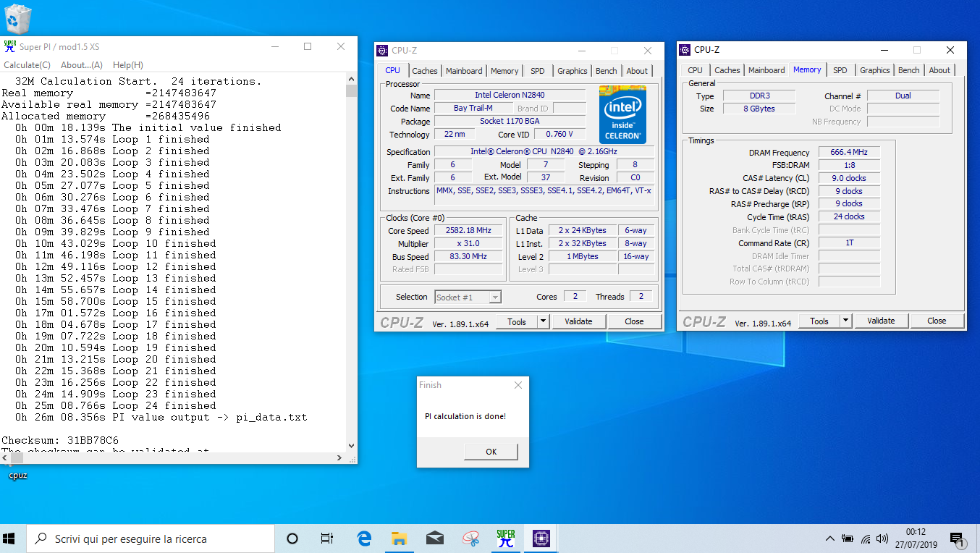Click Tools button in left CPU-Z

coord(517,321)
